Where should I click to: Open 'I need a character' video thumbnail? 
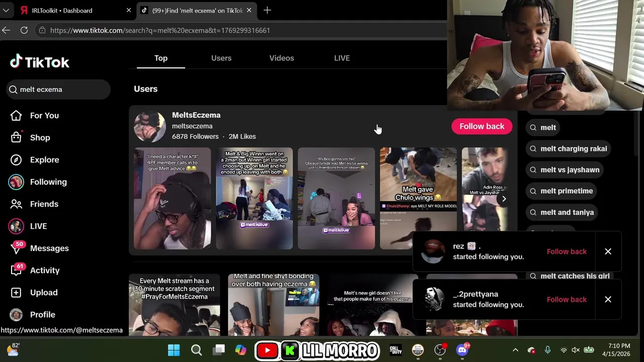pyautogui.click(x=172, y=199)
